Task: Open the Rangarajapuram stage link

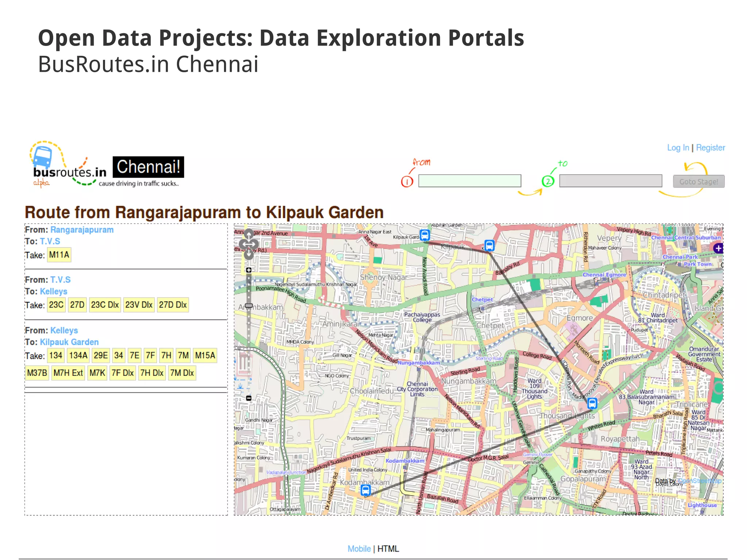Action: click(82, 230)
